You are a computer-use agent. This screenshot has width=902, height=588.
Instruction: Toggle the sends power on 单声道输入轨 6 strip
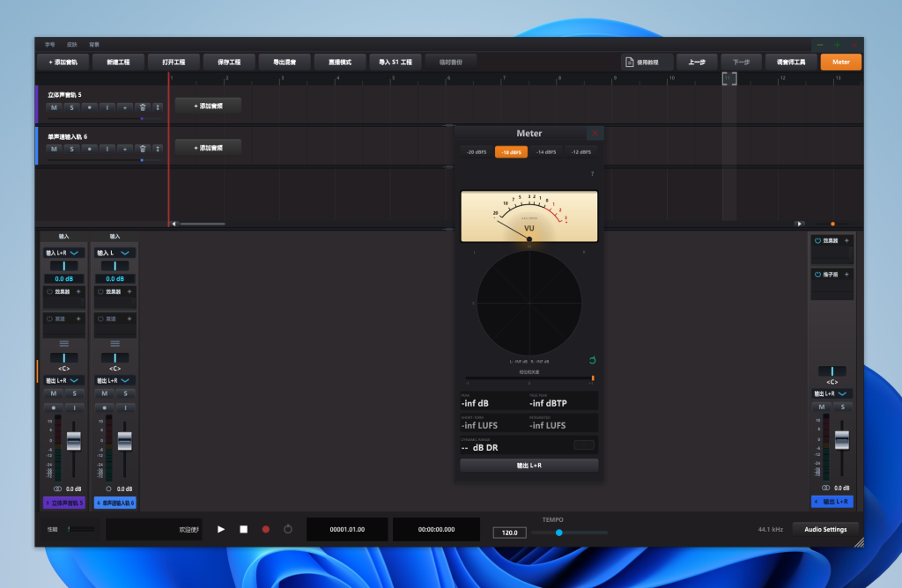[100, 319]
